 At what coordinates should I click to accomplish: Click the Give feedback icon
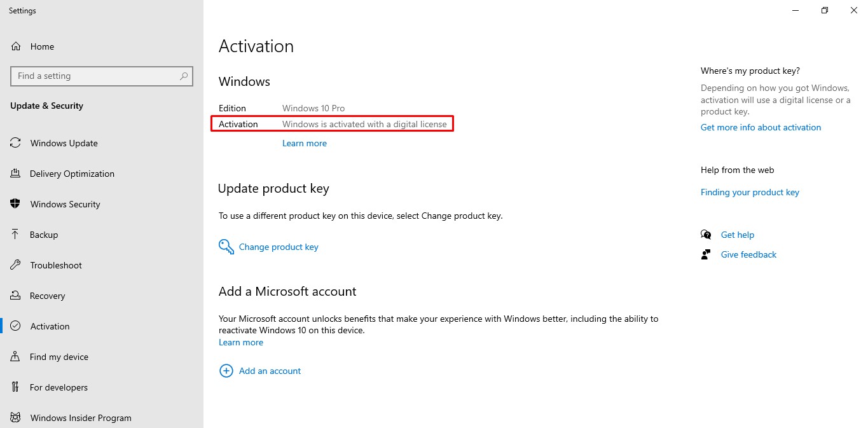click(706, 254)
